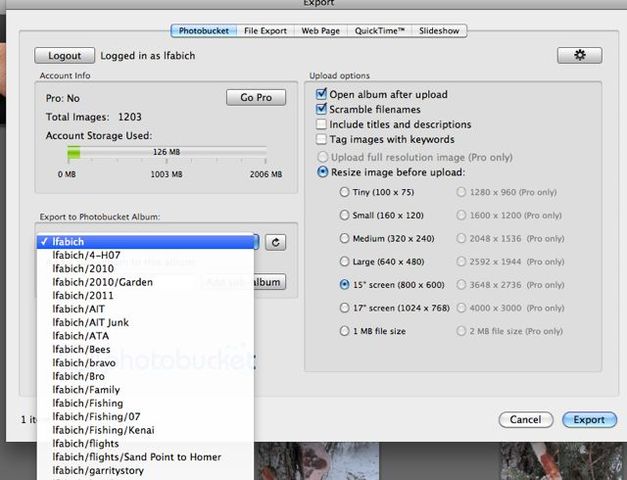
Task: Choose album lfabich/Fishing/07
Action: click(146, 417)
